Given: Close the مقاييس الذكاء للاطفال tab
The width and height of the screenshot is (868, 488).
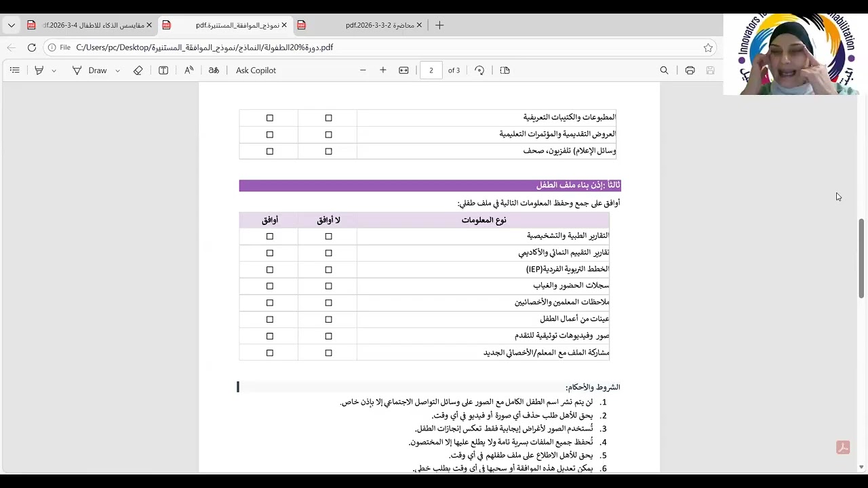Looking at the screenshot, I should (x=149, y=25).
